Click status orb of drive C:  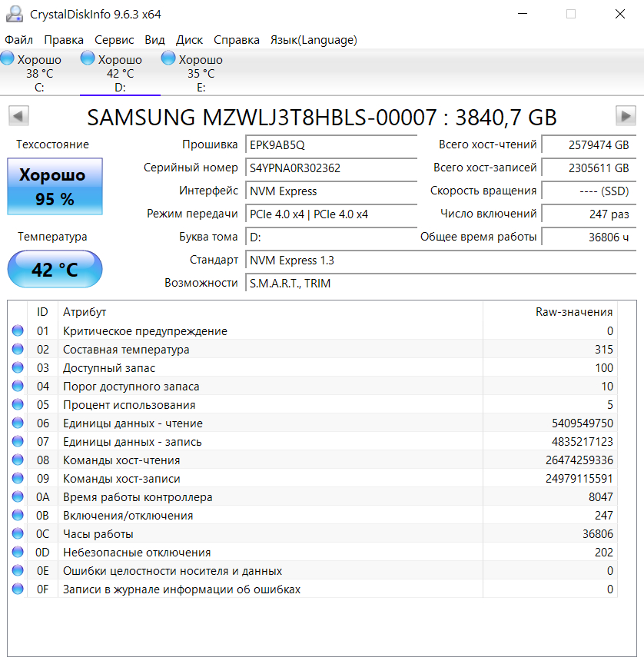(7, 58)
